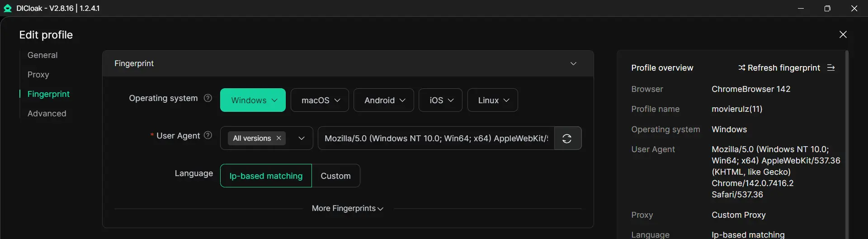Open the User Agent versions dropdown
The height and width of the screenshot is (239, 868).
302,138
